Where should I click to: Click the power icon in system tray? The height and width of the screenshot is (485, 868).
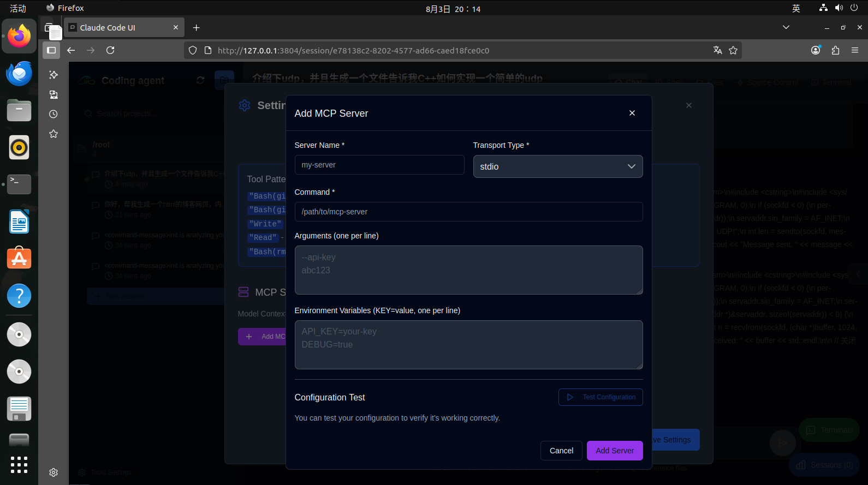click(854, 8)
